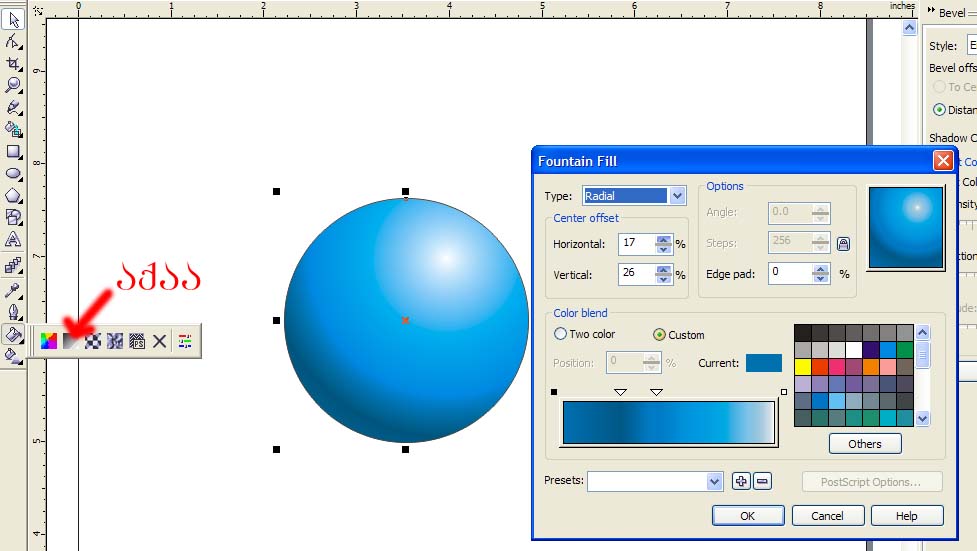Apply No Fill with the X icon
The height and width of the screenshot is (551, 977).
pos(160,341)
